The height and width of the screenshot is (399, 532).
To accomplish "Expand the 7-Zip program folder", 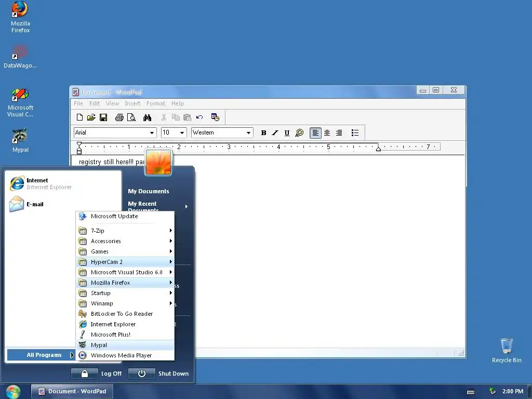I will click(x=125, y=231).
